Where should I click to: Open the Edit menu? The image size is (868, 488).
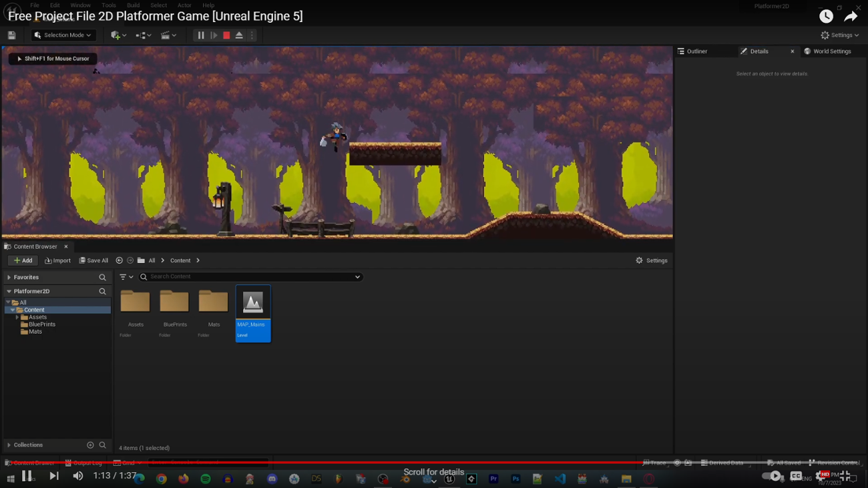point(55,5)
